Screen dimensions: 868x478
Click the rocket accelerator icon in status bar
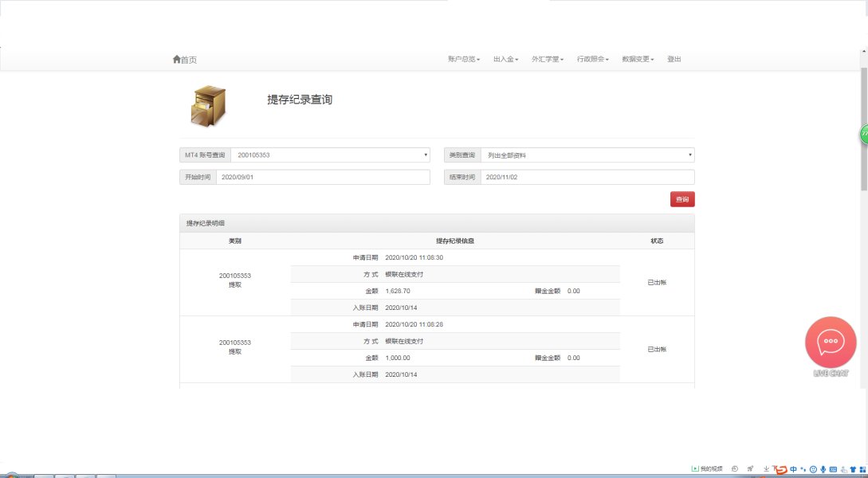pyautogui.click(x=750, y=469)
